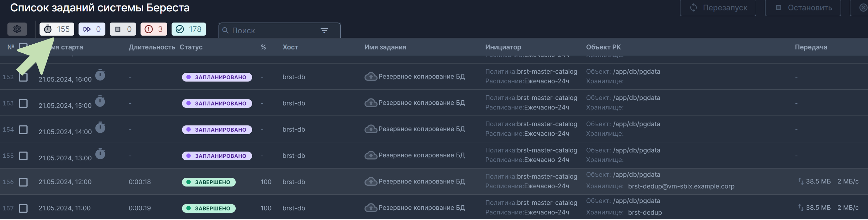This screenshot has width=868, height=220.
Task: Click the Остановить button
Action: point(803,7)
